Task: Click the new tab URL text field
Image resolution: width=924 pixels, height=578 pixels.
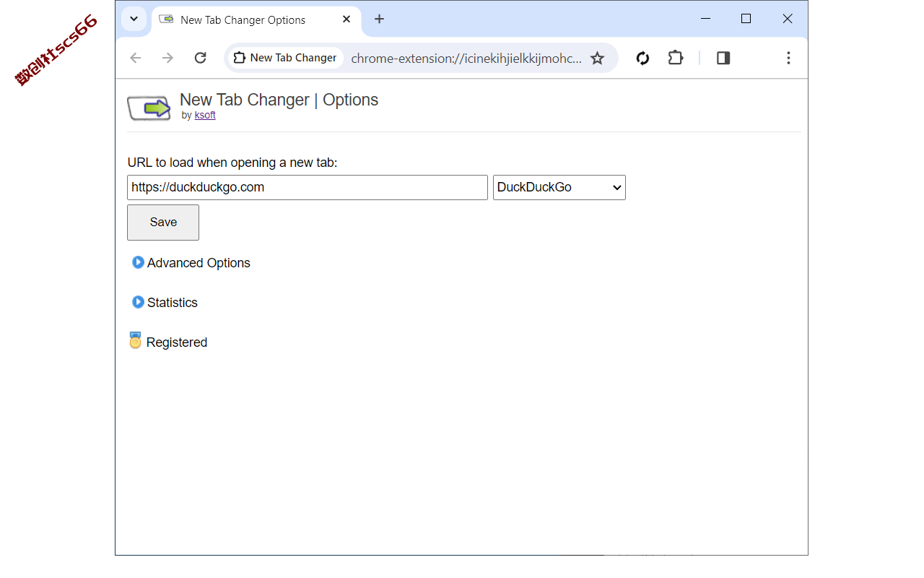Action: pyautogui.click(x=308, y=187)
